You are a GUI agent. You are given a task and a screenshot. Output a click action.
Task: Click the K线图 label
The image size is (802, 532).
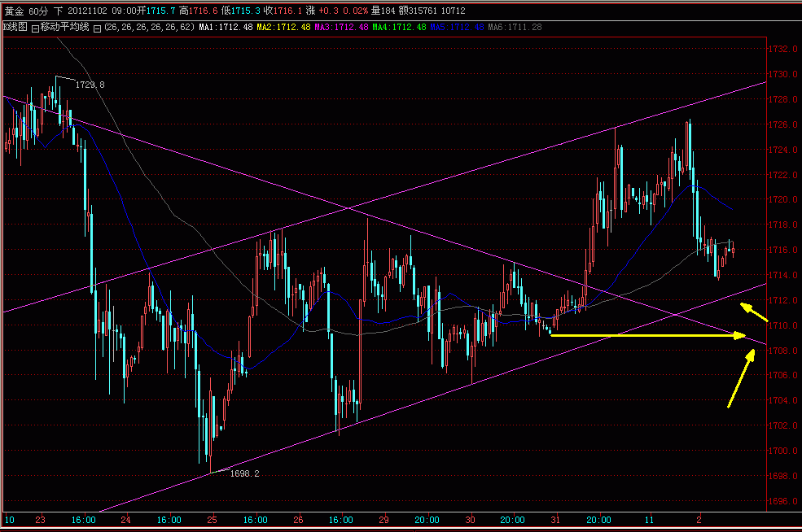pos(15,27)
